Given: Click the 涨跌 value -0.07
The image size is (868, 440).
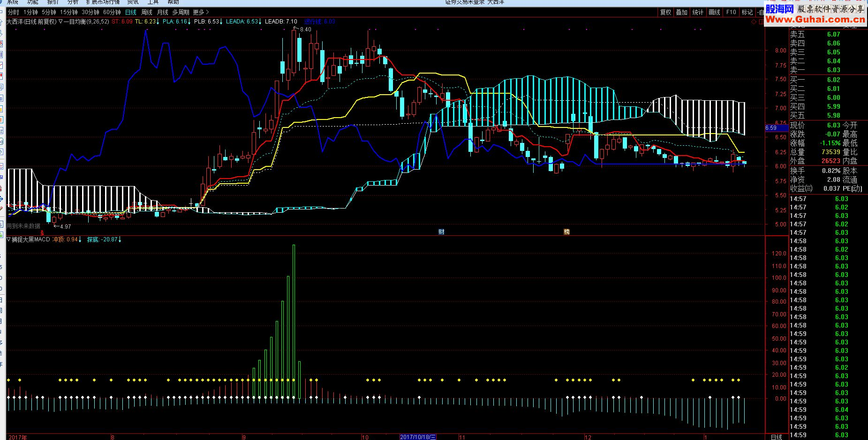Looking at the screenshot, I should pos(832,134).
